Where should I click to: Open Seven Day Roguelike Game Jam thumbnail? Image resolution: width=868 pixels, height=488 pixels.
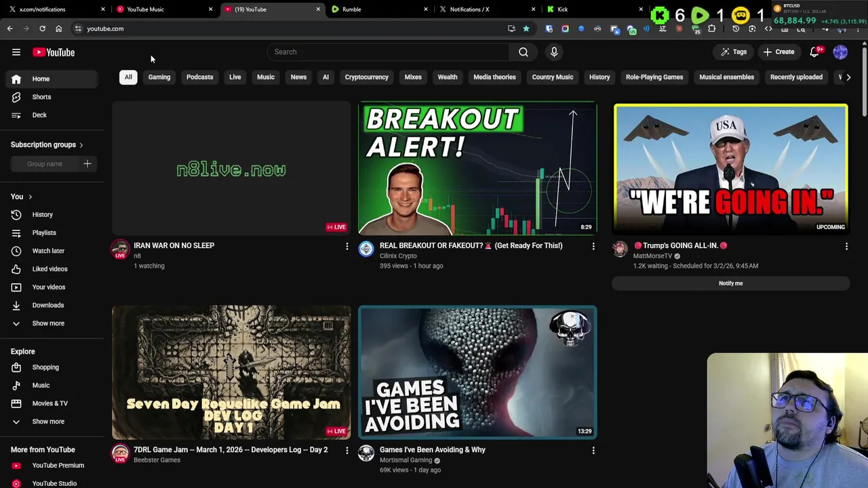point(231,373)
